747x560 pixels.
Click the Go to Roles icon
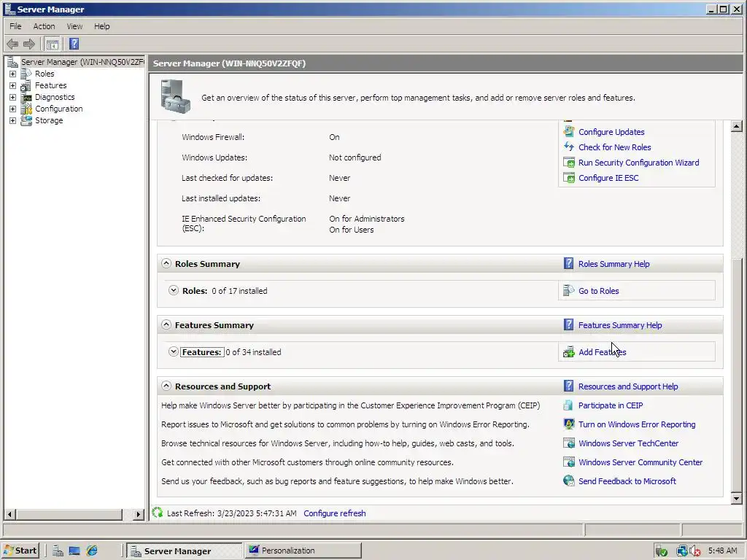569,290
